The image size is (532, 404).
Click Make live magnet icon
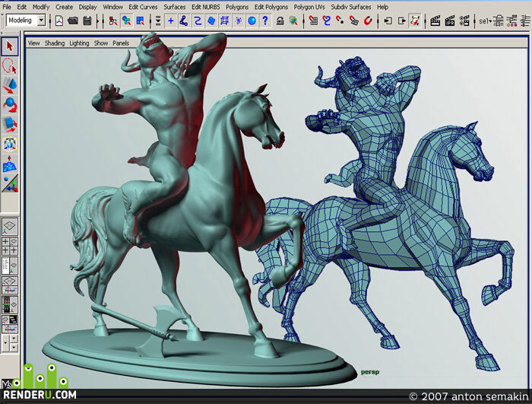point(367,21)
